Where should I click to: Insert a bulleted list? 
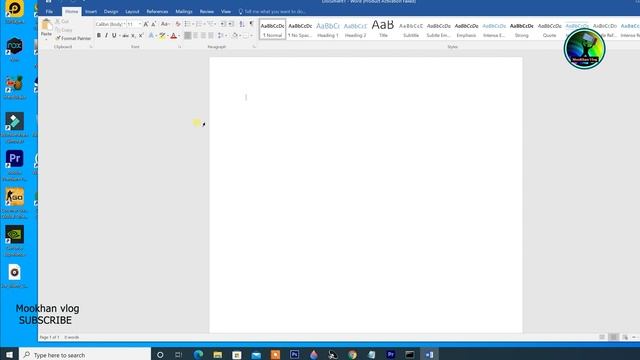coord(187,24)
